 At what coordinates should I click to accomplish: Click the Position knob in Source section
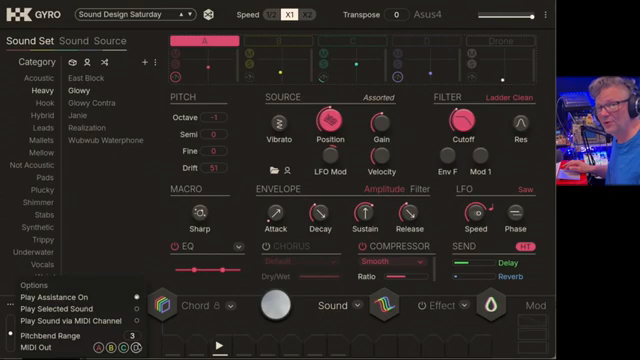coord(329,120)
